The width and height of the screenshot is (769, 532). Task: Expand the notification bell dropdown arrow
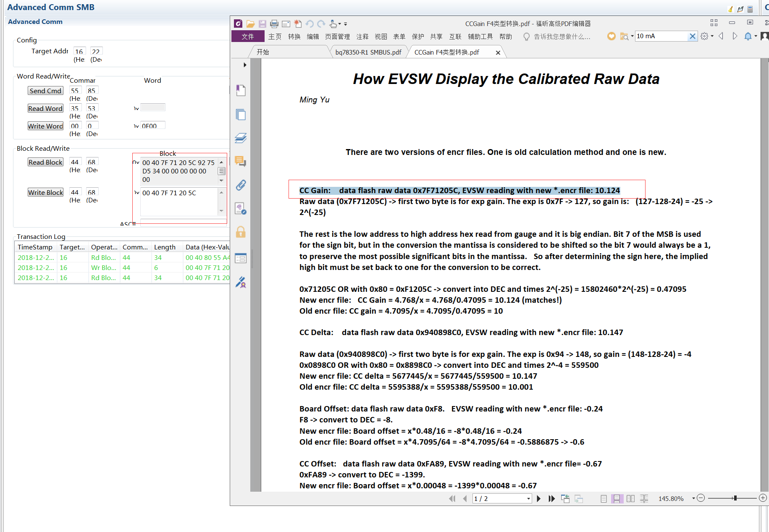pos(756,37)
